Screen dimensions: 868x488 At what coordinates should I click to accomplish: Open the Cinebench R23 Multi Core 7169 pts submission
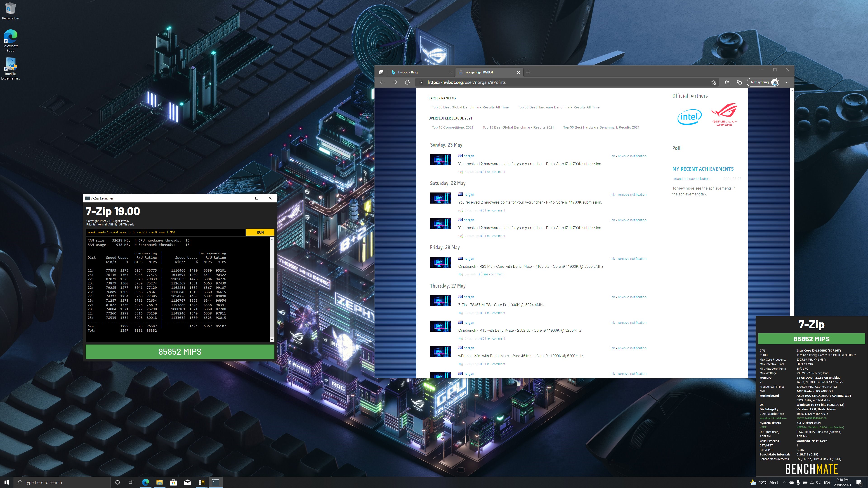click(x=530, y=266)
